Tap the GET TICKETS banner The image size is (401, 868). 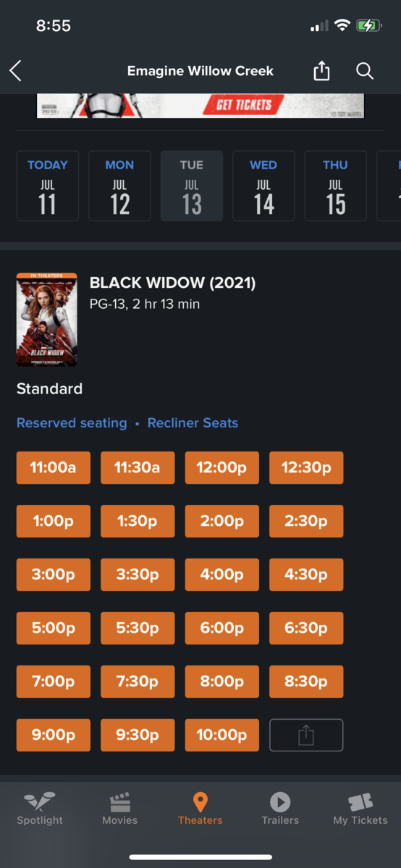click(x=200, y=106)
